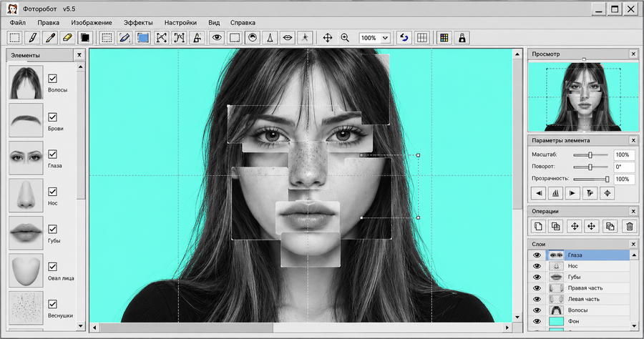Click the right-arrow nudge button in Параметры элемента
644x339 pixels.
tap(572, 193)
